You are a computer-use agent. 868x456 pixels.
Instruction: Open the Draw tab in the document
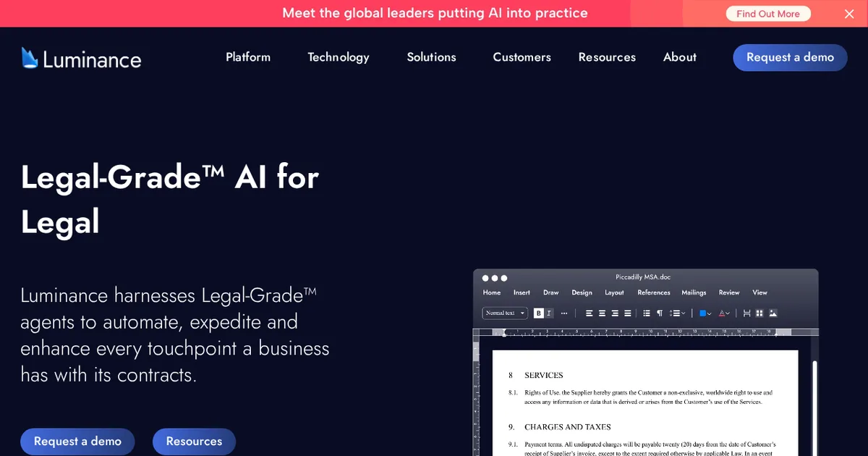click(551, 292)
